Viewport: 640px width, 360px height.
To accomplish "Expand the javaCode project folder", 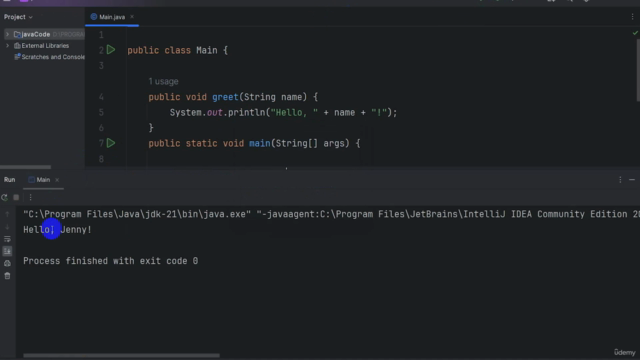I will (x=7, y=34).
